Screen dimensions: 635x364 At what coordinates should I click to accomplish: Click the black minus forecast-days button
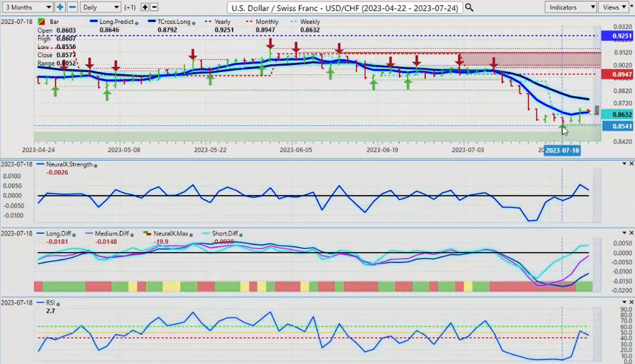[154, 7]
